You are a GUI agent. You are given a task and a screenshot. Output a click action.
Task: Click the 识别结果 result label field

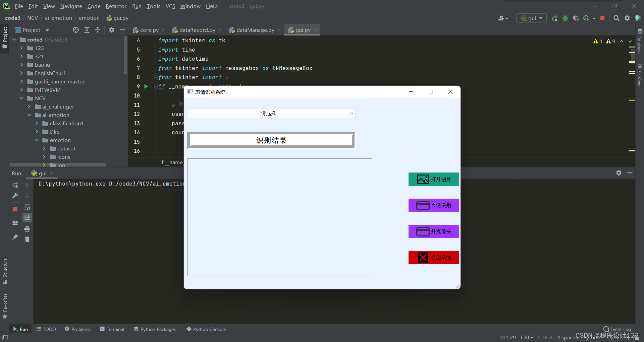271,140
